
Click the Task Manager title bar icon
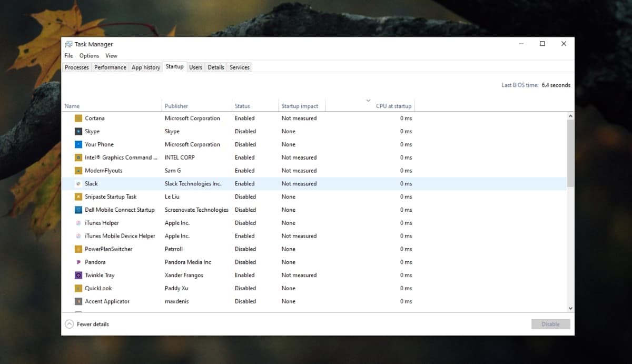point(68,44)
